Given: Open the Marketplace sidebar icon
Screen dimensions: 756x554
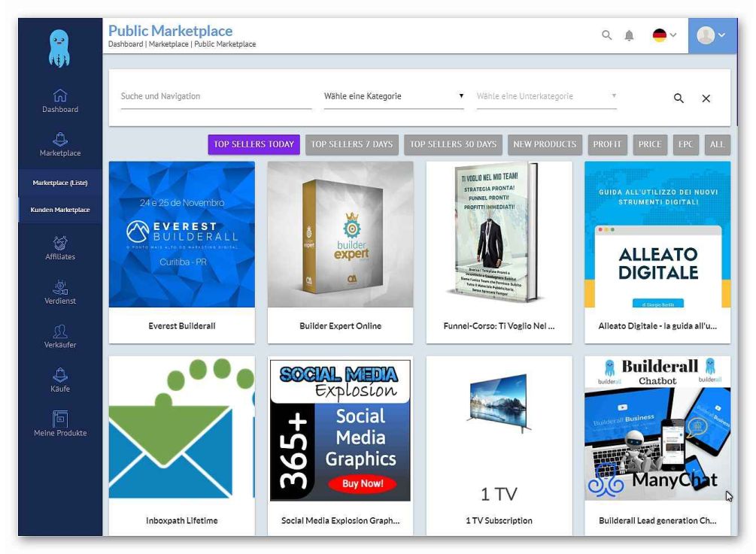Looking at the screenshot, I should 59,139.
